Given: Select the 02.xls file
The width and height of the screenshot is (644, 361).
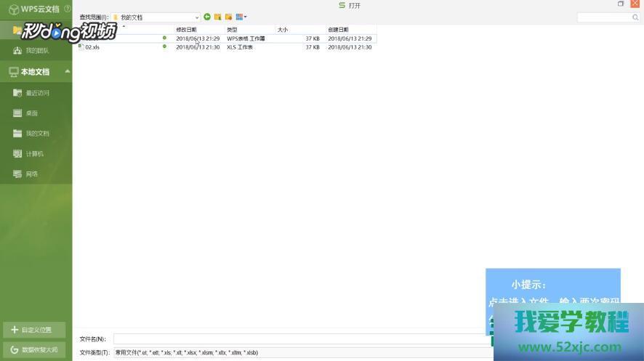Looking at the screenshot, I should (92, 47).
